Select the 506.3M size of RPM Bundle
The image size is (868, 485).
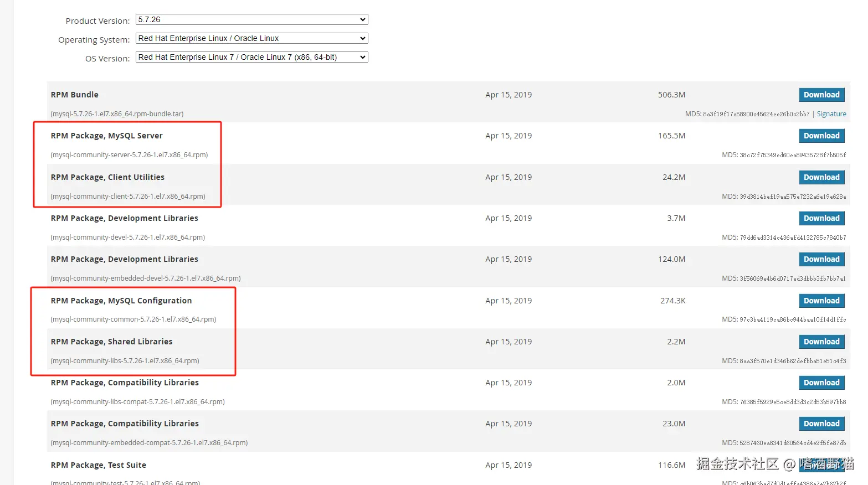coord(671,95)
